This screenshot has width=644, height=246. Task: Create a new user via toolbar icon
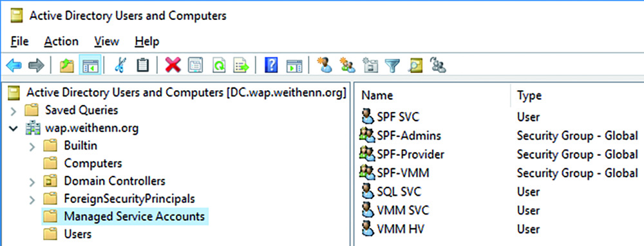tap(325, 65)
